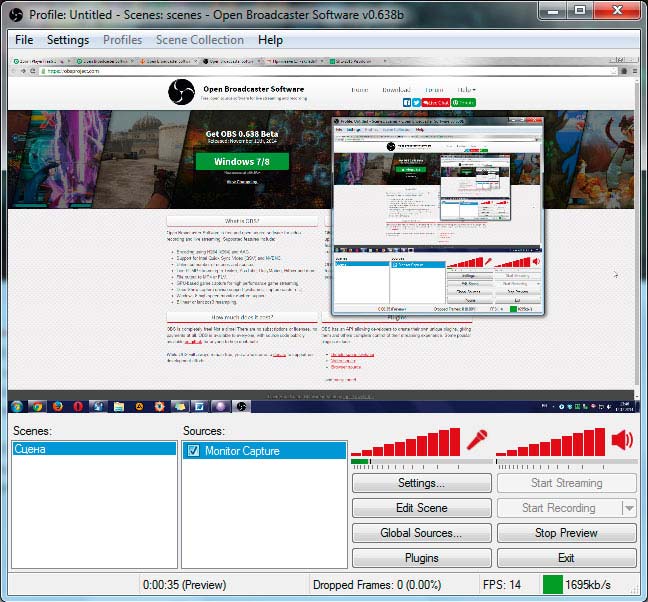Click the Windows Start orb in the preview
This screenshot has width=648, height=602.
point(17,407)
